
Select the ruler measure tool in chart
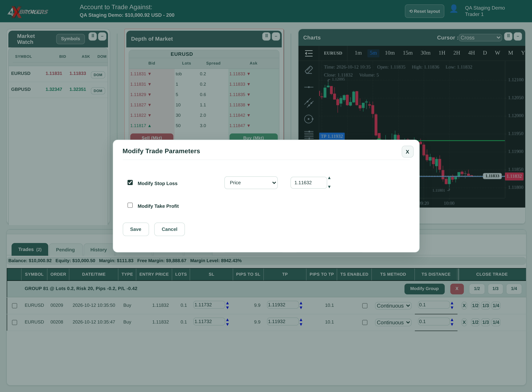[x=309, y=70]
